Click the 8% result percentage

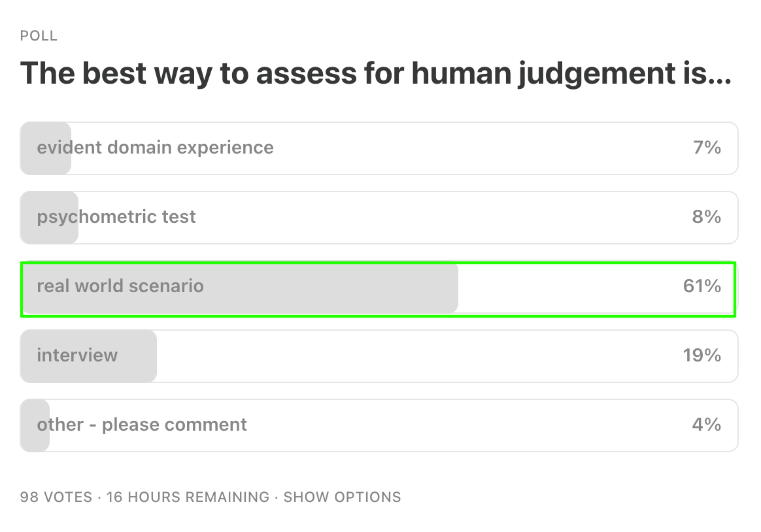pyautogui.click(x=706, y=217)
